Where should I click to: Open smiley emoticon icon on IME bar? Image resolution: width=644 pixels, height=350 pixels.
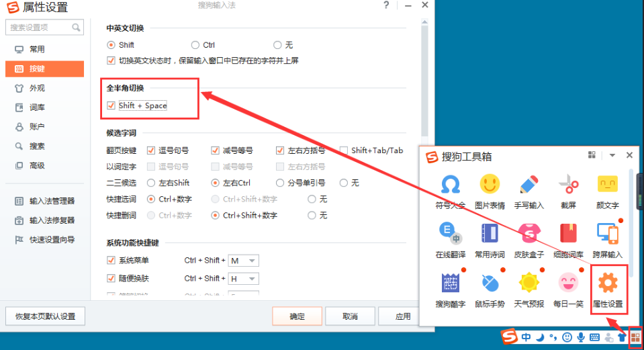[x=567, y=338]
